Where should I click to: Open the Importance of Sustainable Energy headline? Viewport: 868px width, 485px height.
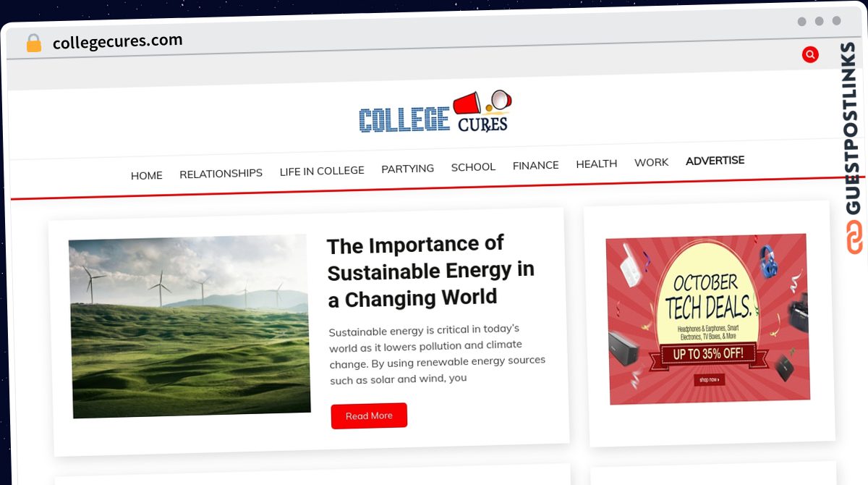(x=431, y=271)
